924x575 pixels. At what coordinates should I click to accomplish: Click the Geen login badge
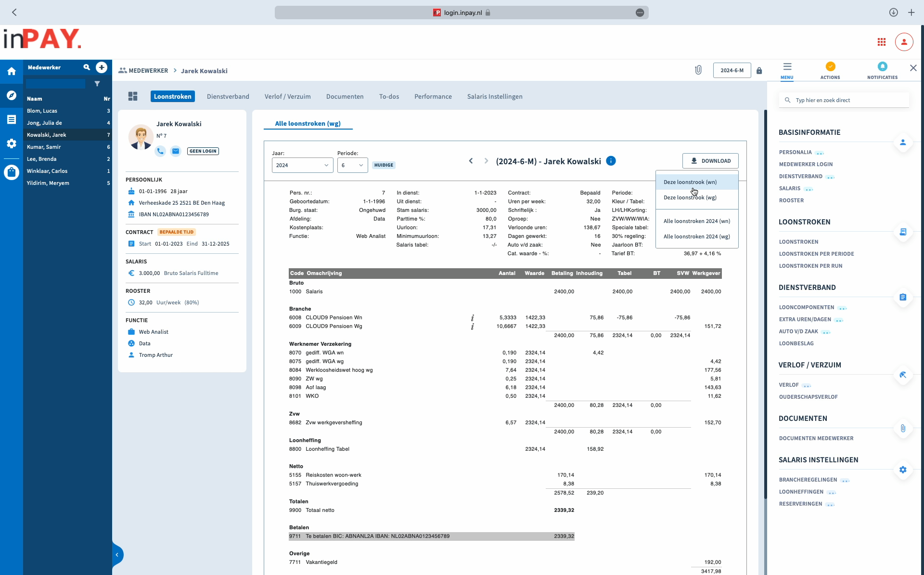203,151
